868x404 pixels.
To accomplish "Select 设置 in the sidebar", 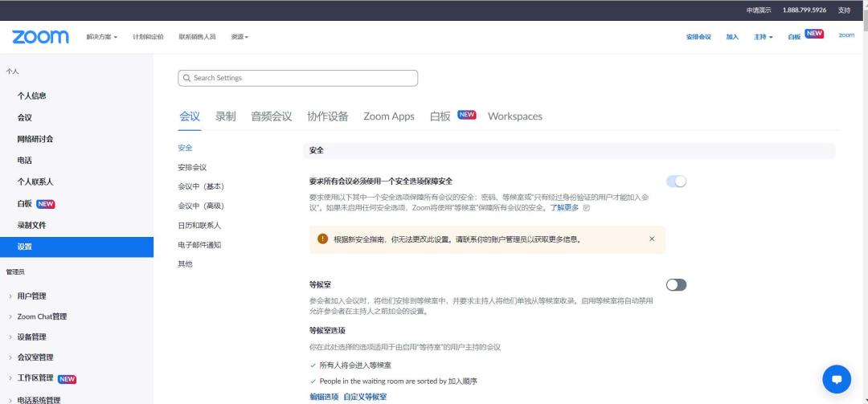I will tap(76, 247).
